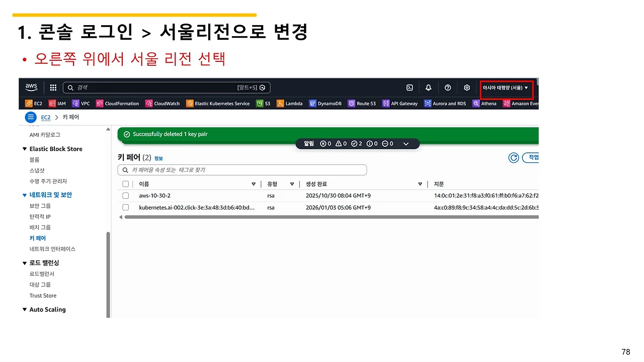Expand the 알림 notifications panel chevron
This screenshot has height=362, width=644.
[406, 143]
